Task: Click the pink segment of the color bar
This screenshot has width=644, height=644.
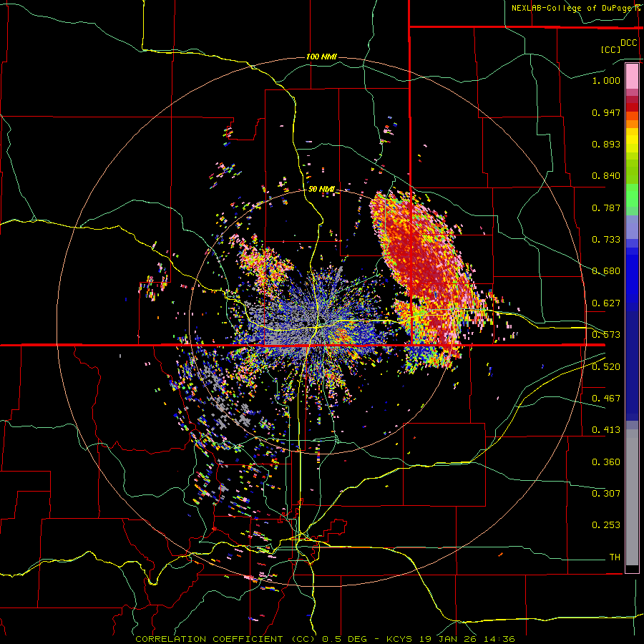Action: coord(632,76)
